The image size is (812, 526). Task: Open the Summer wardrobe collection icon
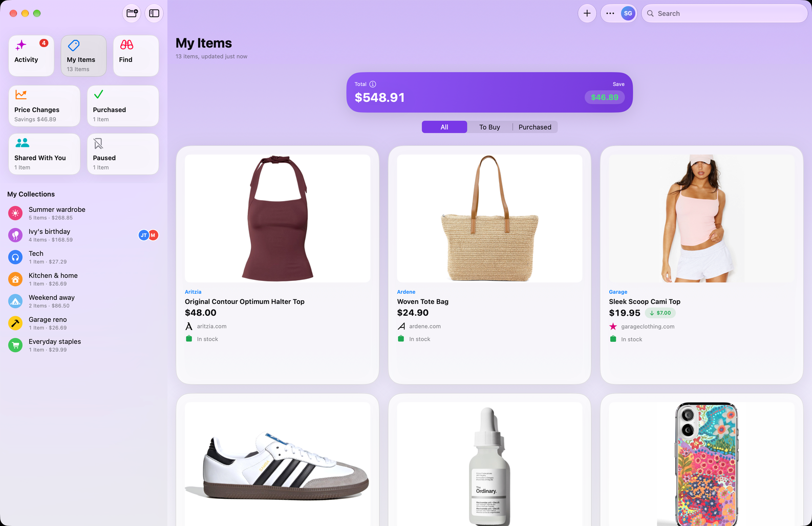(x=15, y=213)
